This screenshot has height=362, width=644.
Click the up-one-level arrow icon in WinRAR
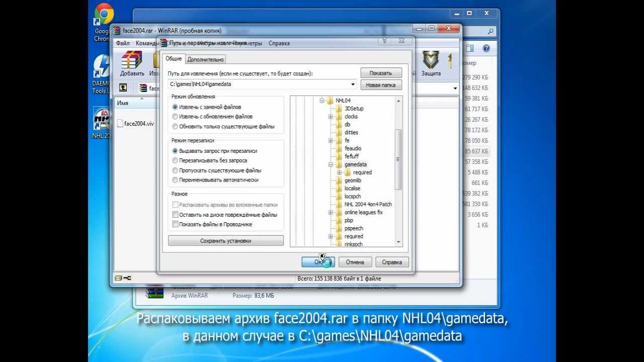tap(123, 87)
